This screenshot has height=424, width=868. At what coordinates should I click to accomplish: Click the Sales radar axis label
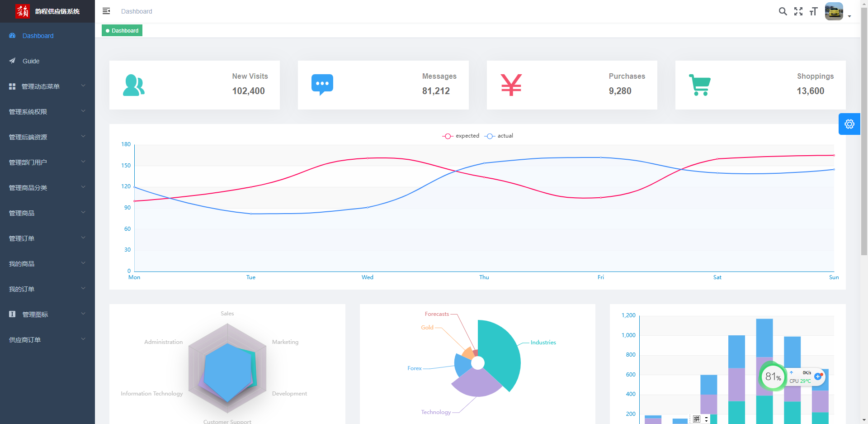(227, 313)
